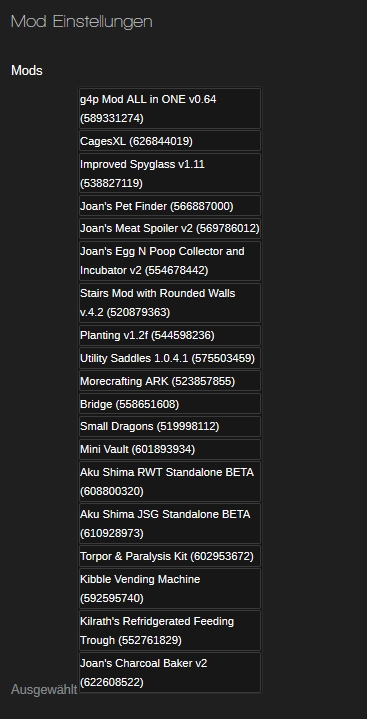Pick Stairs Mod with Rounded Walls
367x719 pixels.
coord(170,303)
